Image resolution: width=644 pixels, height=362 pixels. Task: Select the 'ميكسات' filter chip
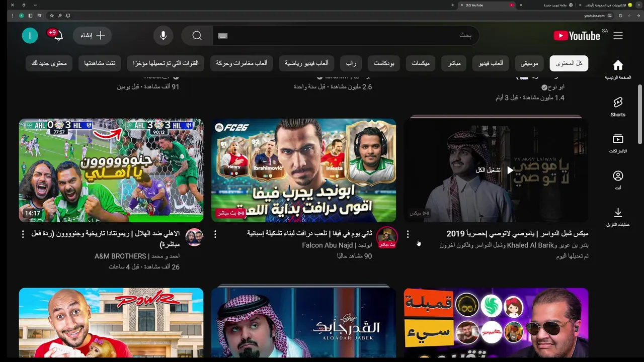[x=421, y=63]
